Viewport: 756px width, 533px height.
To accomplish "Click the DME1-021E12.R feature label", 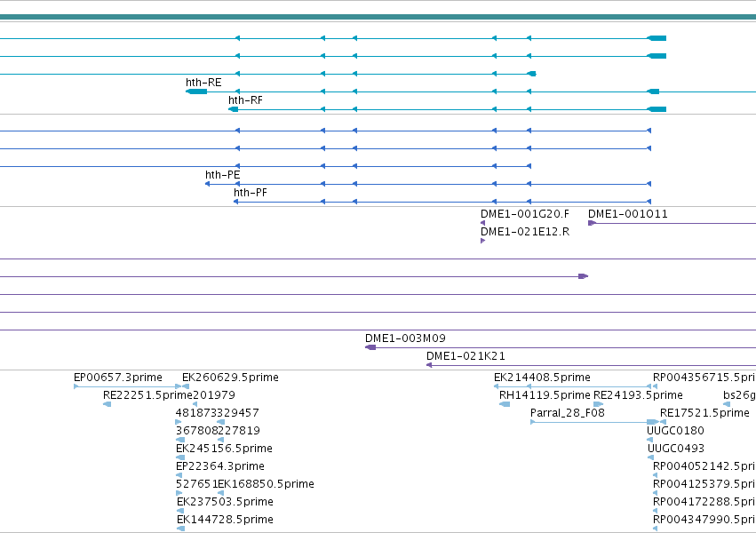I will pyautogui.click(x=524, y=232).
